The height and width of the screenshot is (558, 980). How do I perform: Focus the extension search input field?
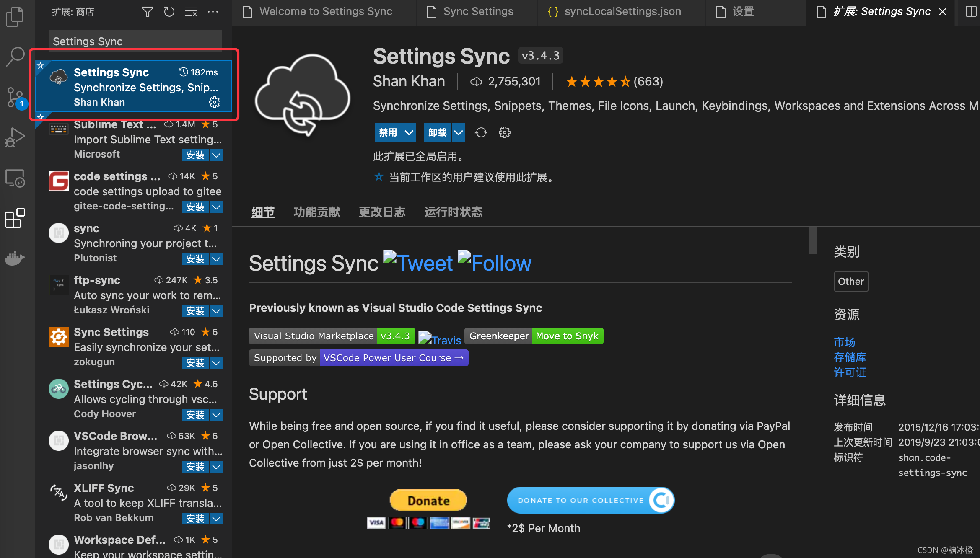tap(135, 41)
